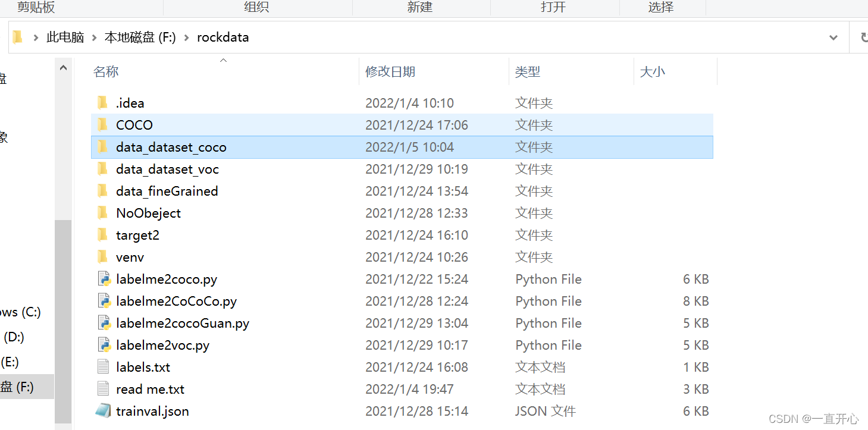Viewport: 868px width, 430px height.
Task: Click the data_fineGrained folder icon
Action: (103, 191)
